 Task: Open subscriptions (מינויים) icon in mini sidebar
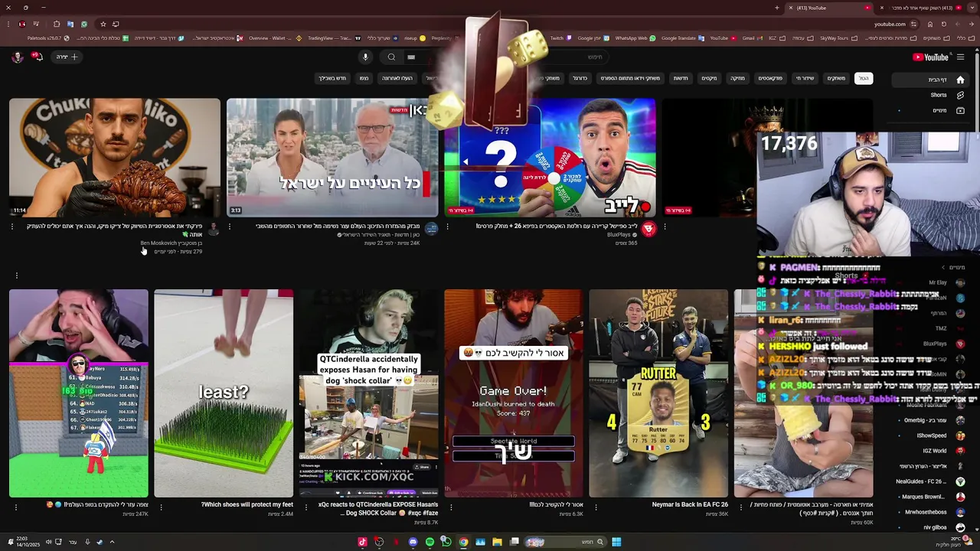coord(960,110)
